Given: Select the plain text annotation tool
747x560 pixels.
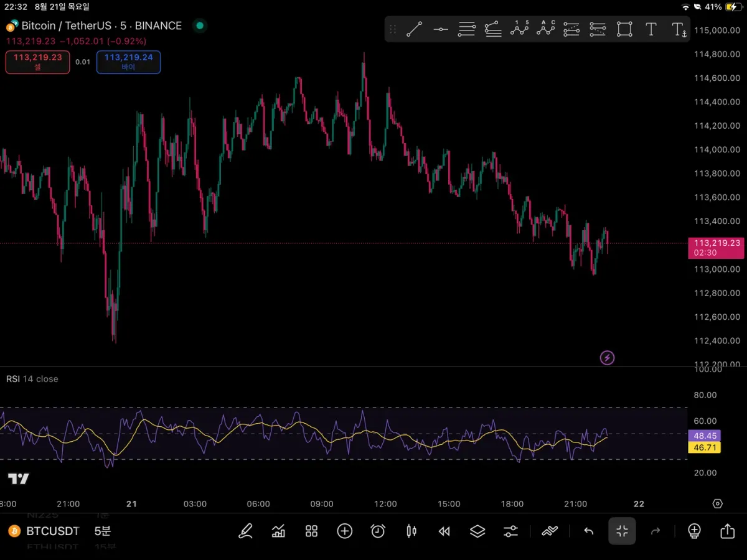Looking at the screenshot, I should pos(651,29).
